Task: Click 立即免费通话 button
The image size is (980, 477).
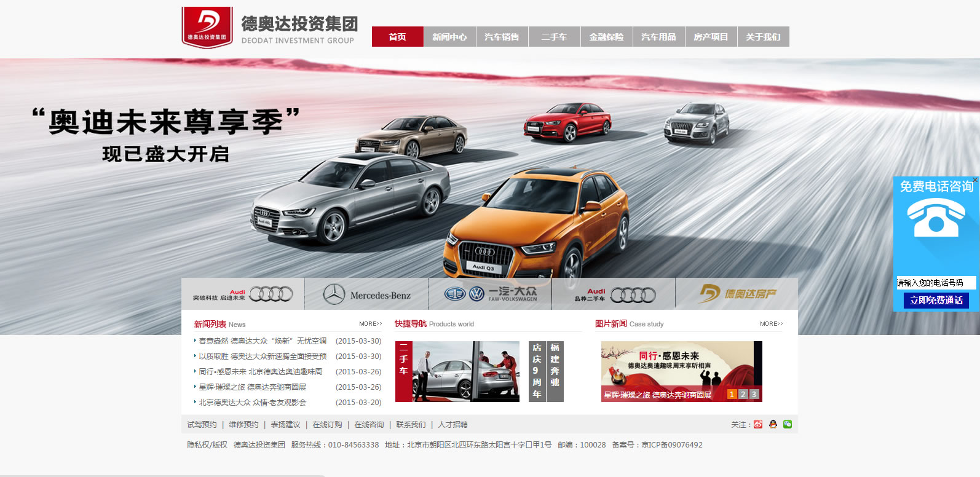Action: coord(936,300)
